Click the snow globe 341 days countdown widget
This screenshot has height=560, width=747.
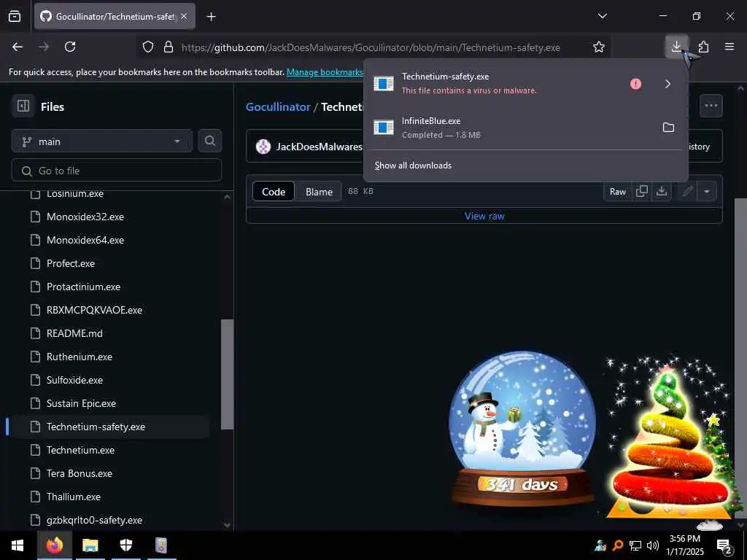(522, 429)
